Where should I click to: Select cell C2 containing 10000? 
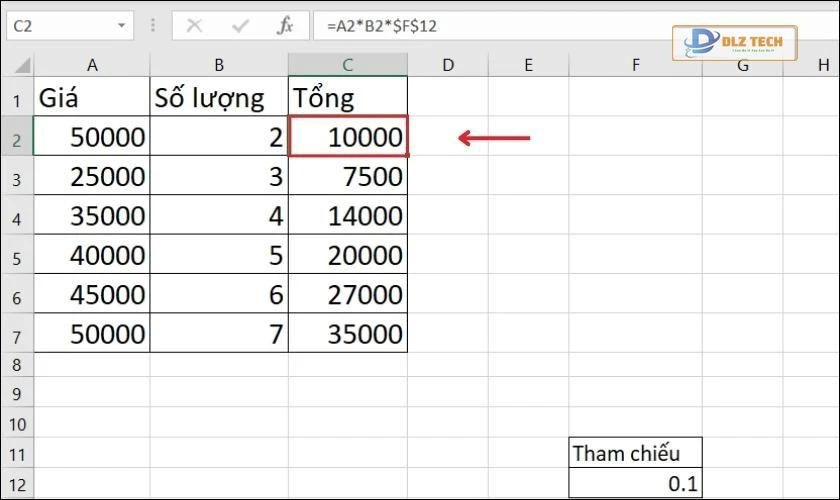347,138
